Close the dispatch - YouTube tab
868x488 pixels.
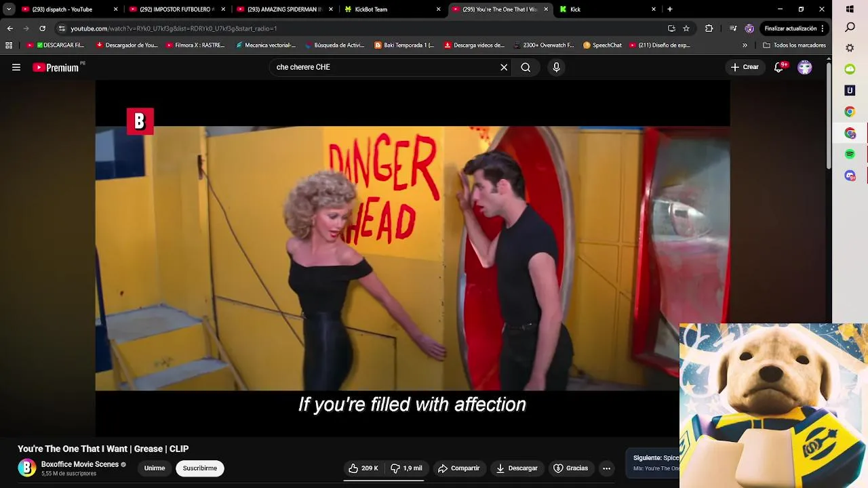pyautogui.click(x=115, y=9)
